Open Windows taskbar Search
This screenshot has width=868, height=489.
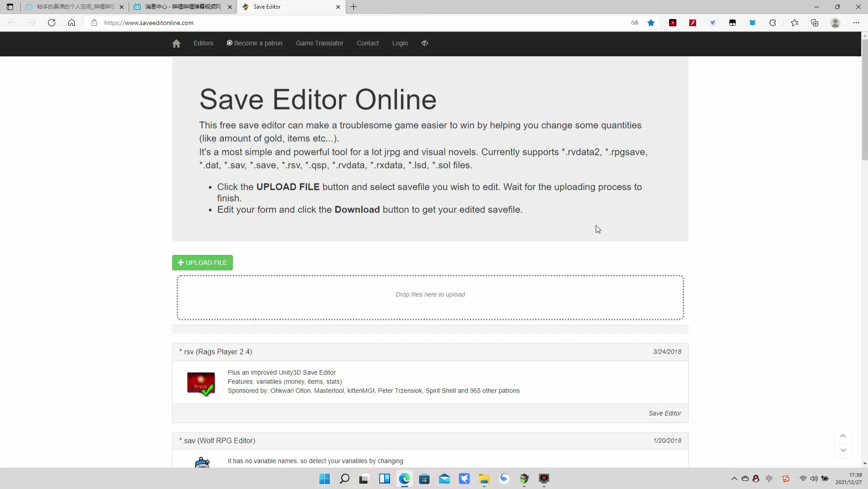coord(345,479)
